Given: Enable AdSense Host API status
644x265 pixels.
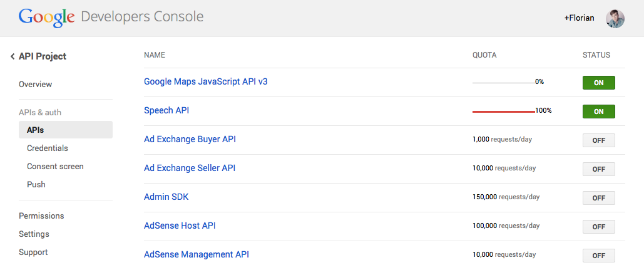Looking at the screenshot, I should [x=598, y=226].
